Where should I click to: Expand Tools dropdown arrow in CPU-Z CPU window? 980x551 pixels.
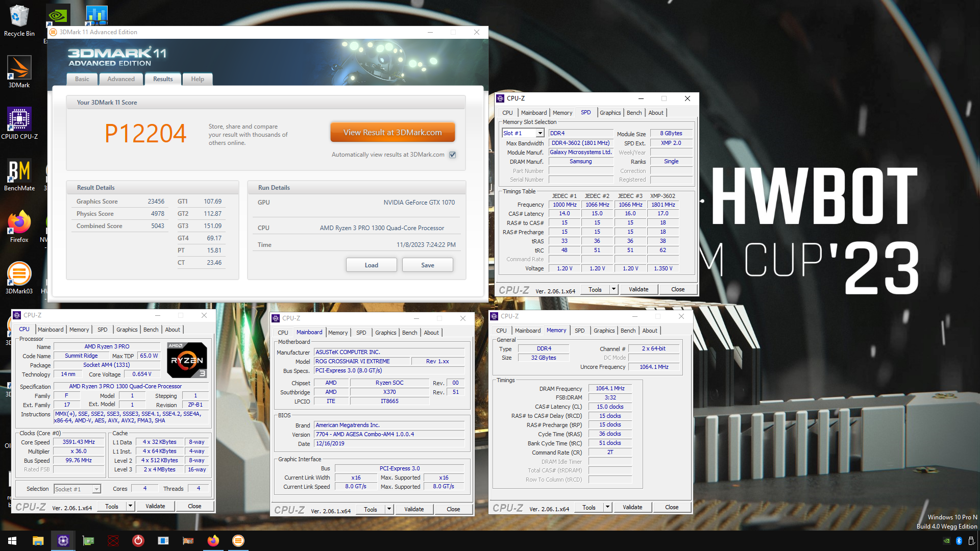pos(130,506)
